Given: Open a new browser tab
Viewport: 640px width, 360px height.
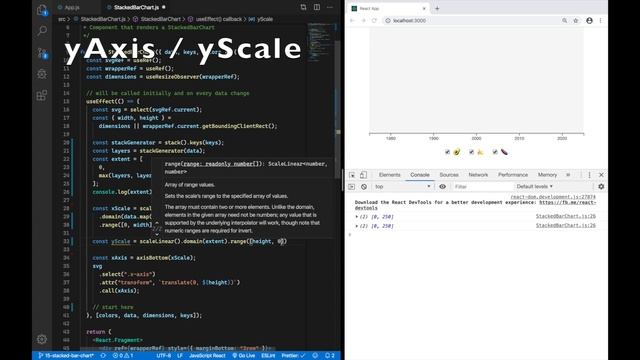Looking at the screenshot, I should click(437, 8).
